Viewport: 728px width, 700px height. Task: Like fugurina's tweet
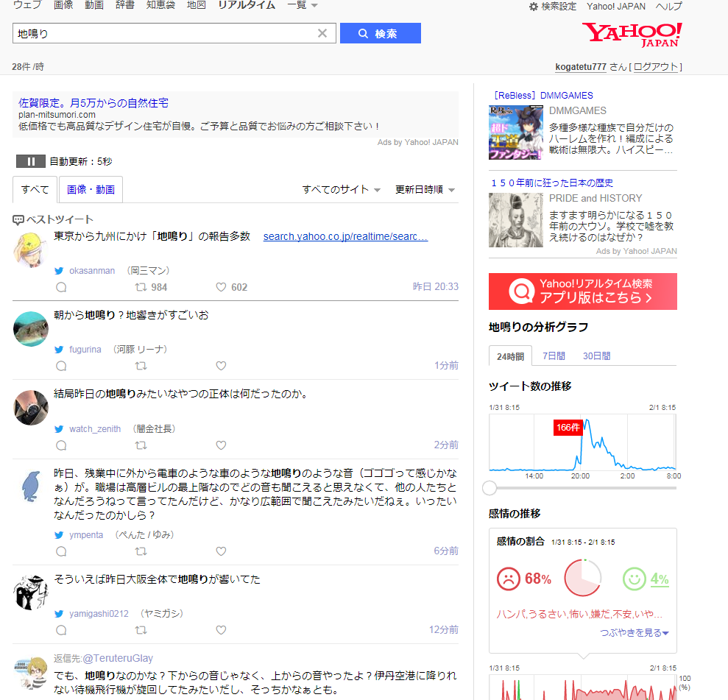tap(221, 367)
